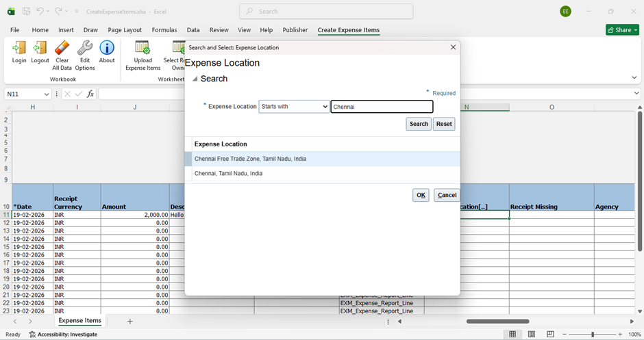644x340 pixels.
Task: Click the Redo arrow icon
Action: pos(59,12)
